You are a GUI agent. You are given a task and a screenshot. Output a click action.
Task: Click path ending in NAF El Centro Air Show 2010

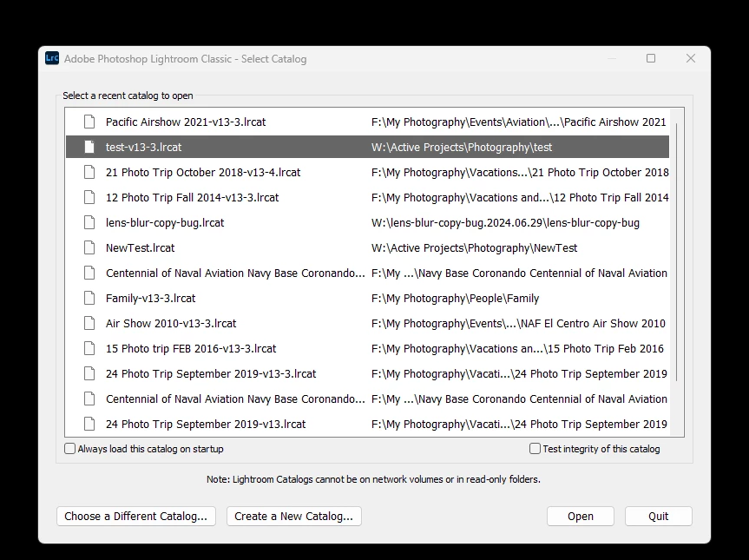point(518,324)
